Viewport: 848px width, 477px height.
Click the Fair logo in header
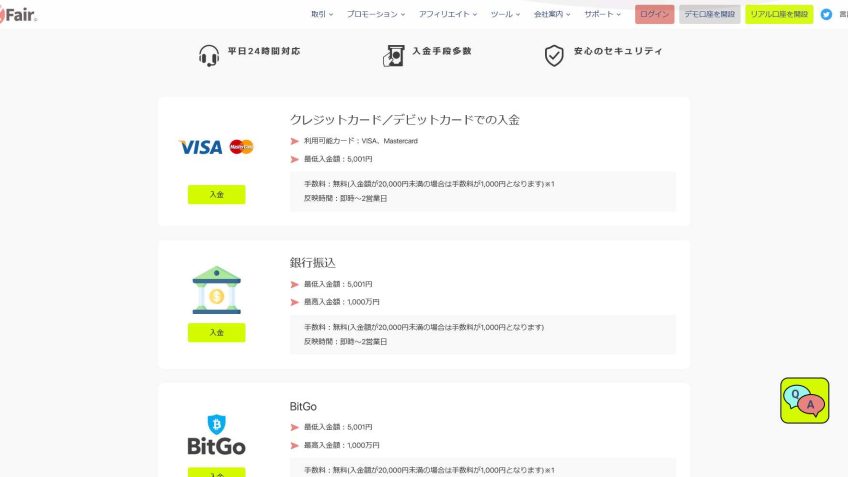pyautogui.click(x=18, y=14)
